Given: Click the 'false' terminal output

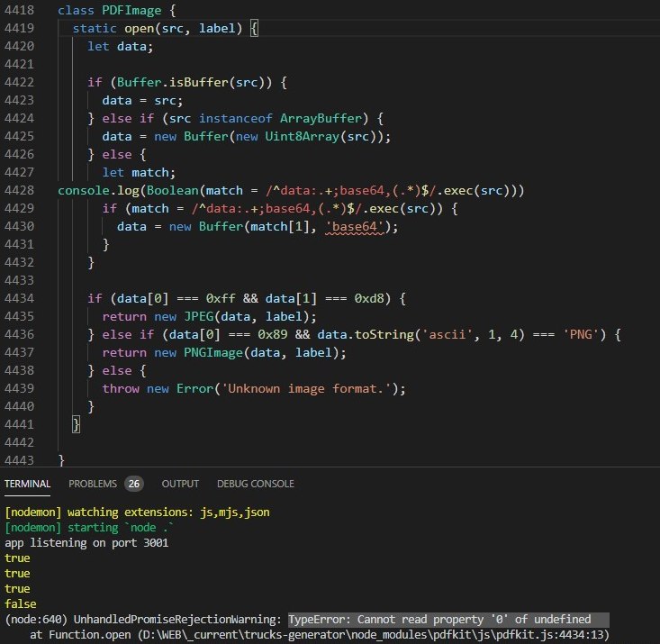Looking at the screenshot, I should click(20, 604).
